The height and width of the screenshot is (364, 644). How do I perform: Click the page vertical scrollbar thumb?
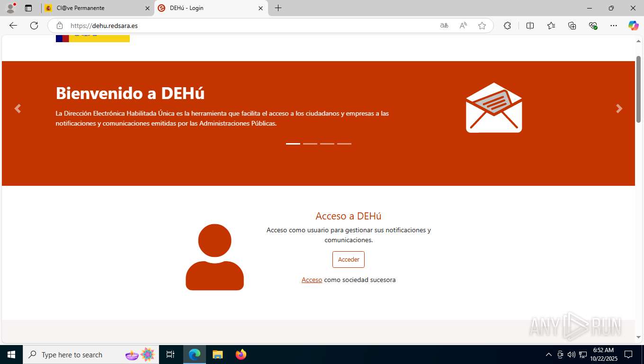click(638, 89)
